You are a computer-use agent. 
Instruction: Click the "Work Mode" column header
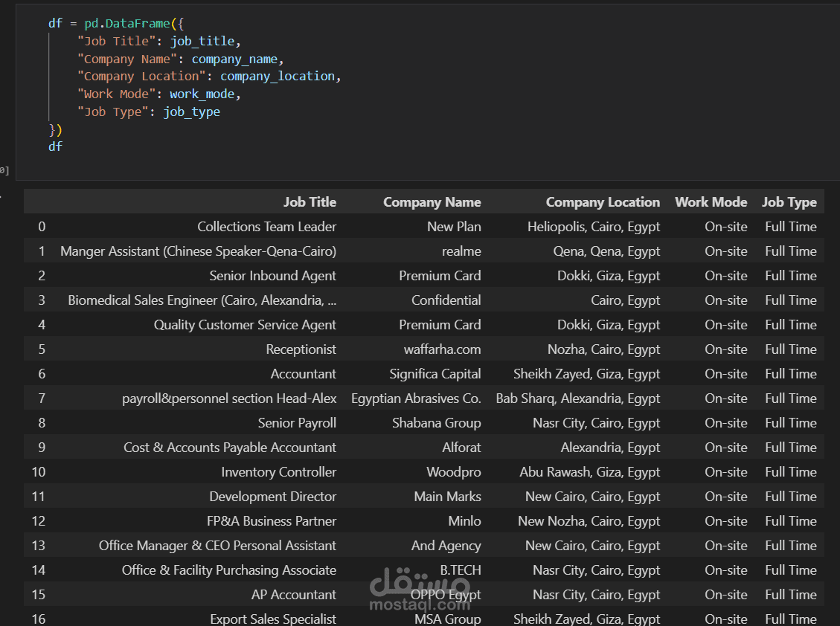click(x=711, y=201)
